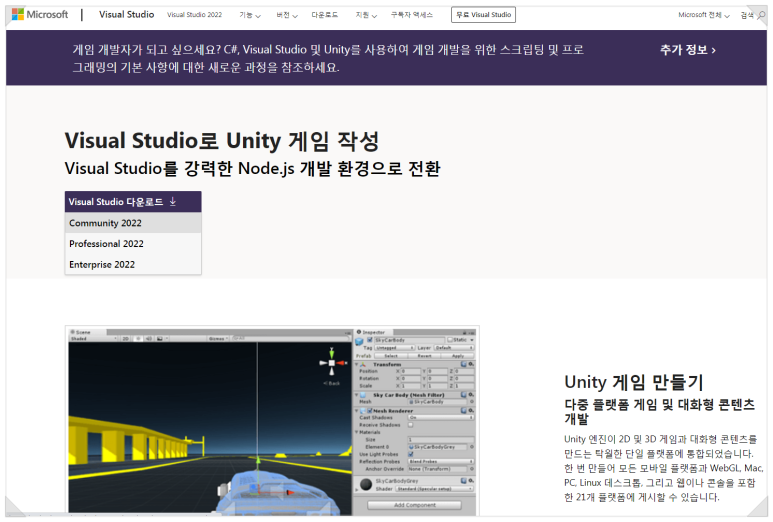Select Enterprise 2022 from download list
Image resolution: width=773 pixels, height=522 pixels.
pyautogui.click(x=133, y=264)
